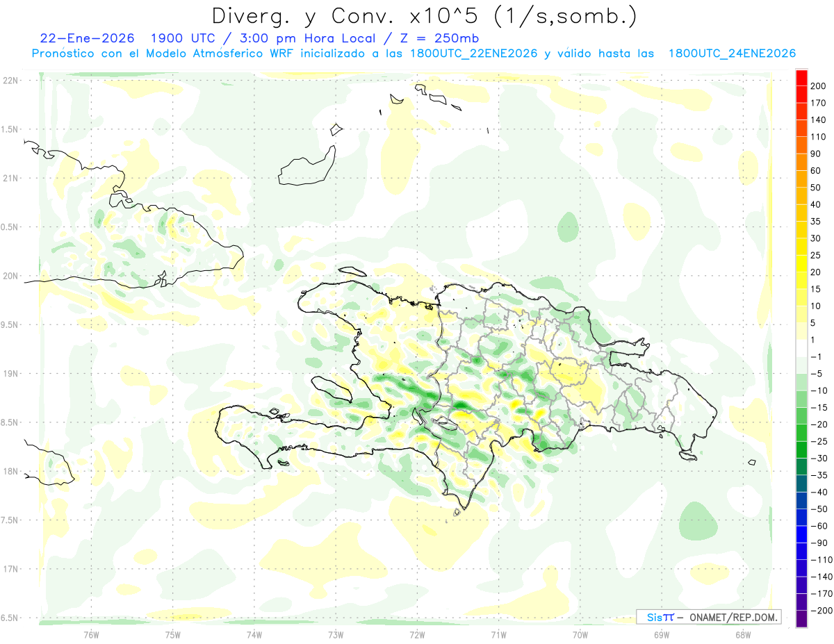Click the '7.5N' latitude axis label
Viewport: 834px width, 644px height.
point(10,520)
